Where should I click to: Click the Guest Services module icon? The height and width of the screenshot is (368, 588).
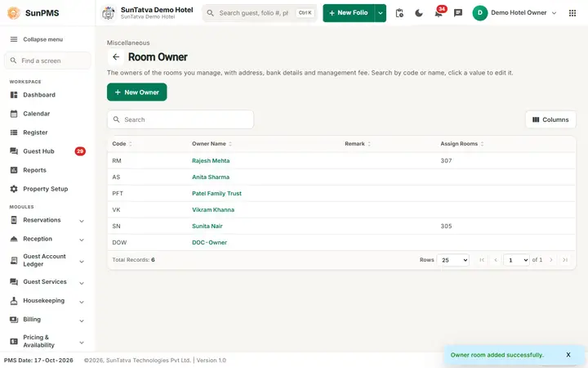click(x=14, y=281)
